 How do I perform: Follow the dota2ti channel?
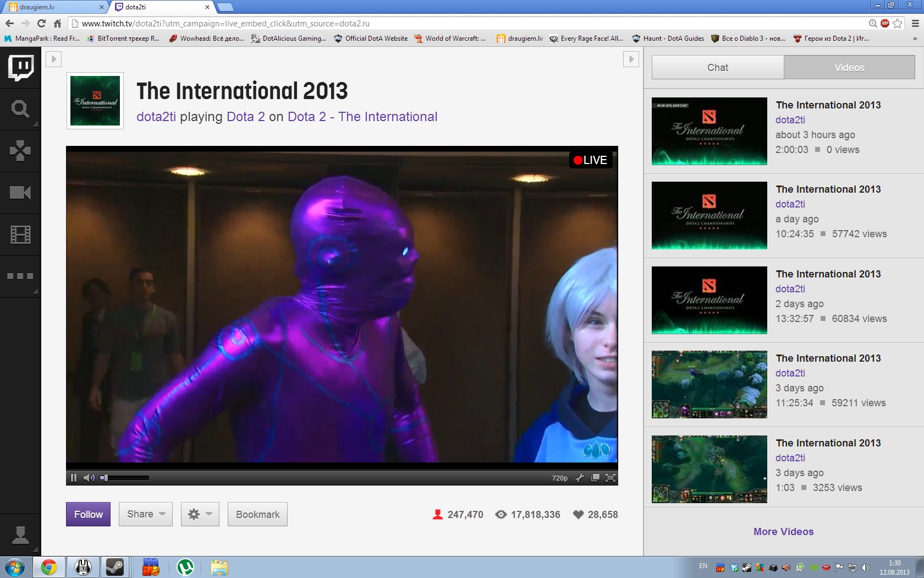pyautogui.click(x=88, y=514)
